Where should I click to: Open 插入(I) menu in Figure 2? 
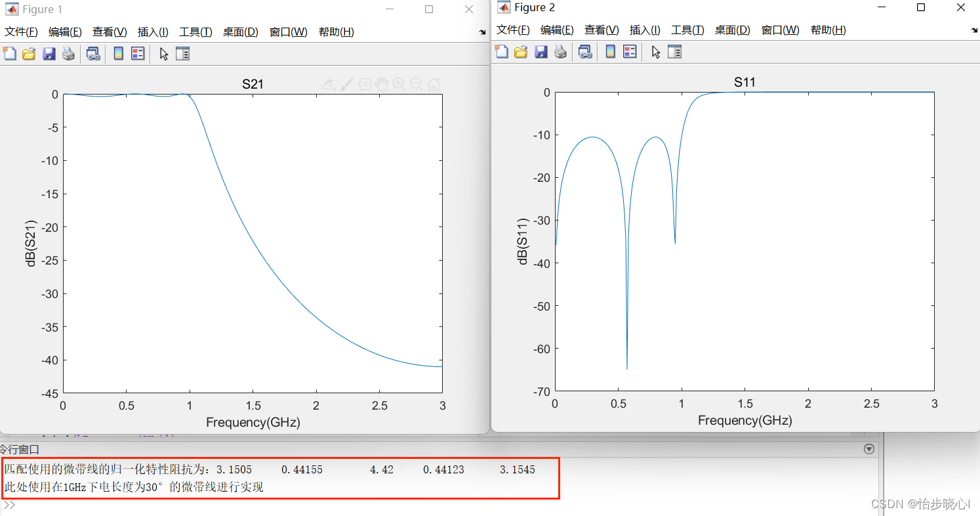[645, 30]
